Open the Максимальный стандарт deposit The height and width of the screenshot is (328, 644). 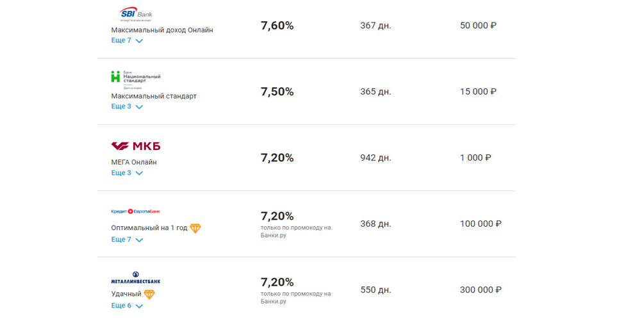pyautogui.click(x=154, y=96)
